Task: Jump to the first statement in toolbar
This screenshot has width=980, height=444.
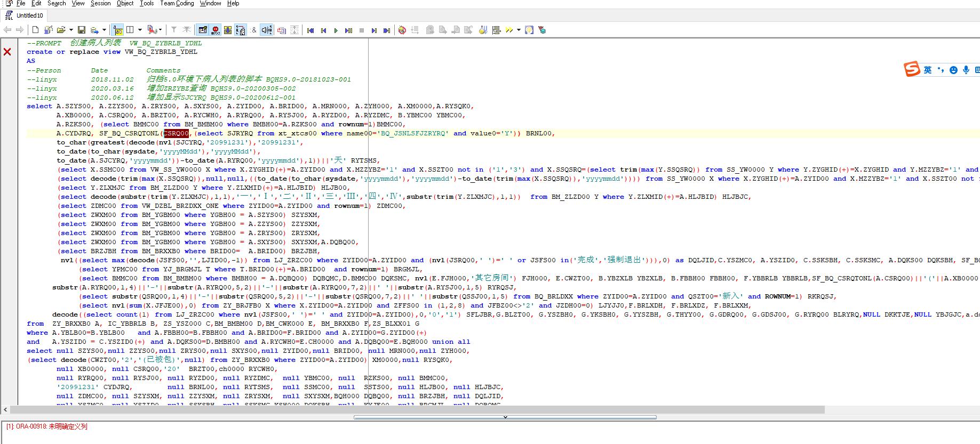Action: coord(310,30)
